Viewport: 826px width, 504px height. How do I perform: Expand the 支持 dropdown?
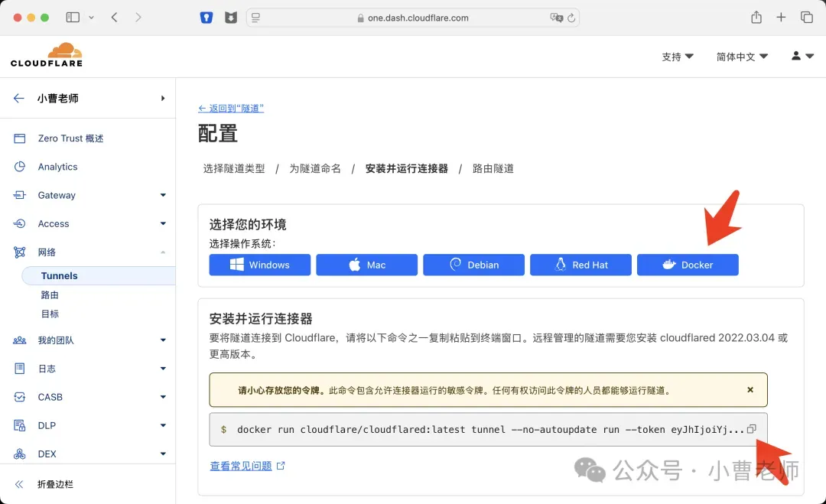678,56
